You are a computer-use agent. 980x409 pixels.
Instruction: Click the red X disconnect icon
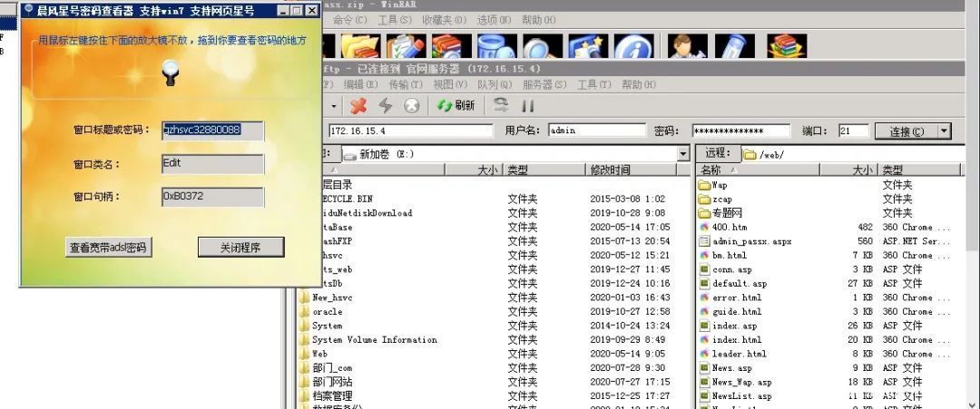click(358, 105)
